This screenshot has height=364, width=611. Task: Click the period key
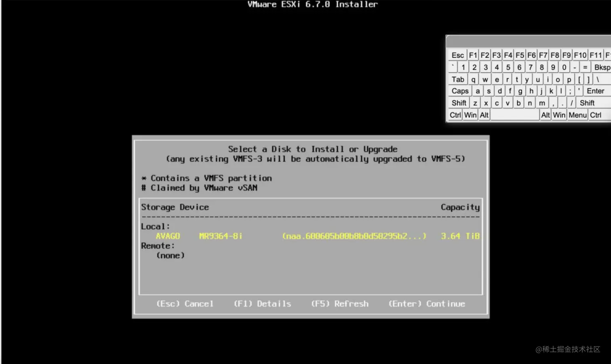(562, 103)
